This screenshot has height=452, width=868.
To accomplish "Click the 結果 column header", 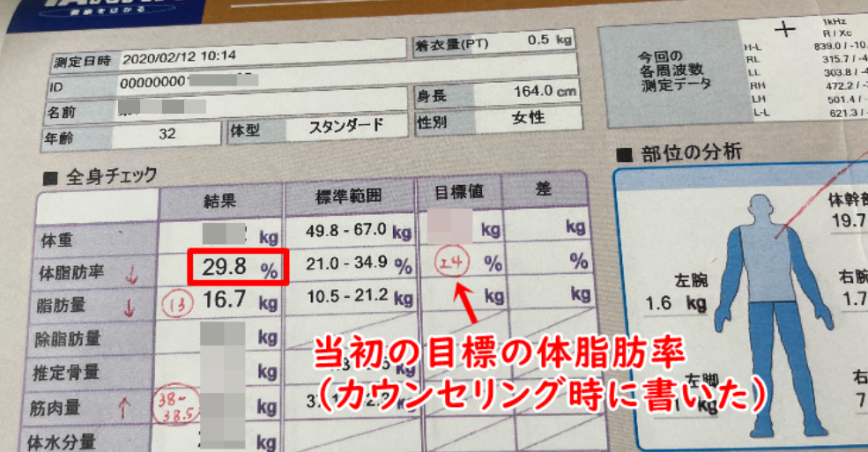I will tap(219, 201).
